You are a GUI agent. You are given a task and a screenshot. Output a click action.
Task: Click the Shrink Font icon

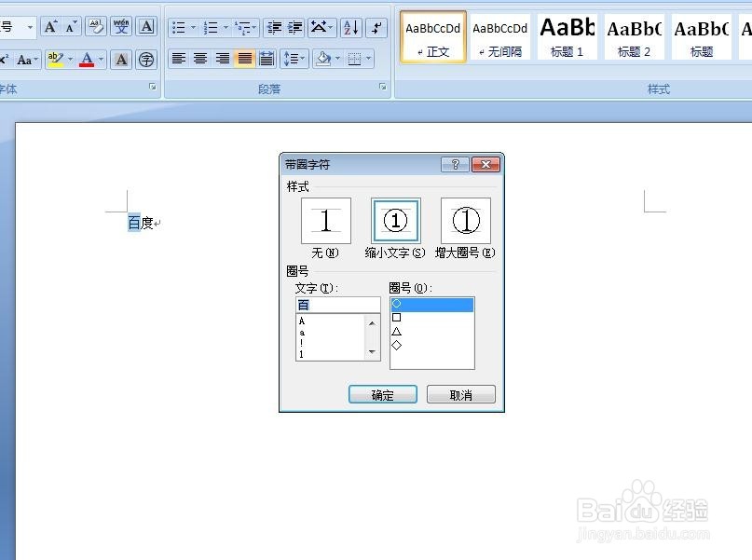71,27
